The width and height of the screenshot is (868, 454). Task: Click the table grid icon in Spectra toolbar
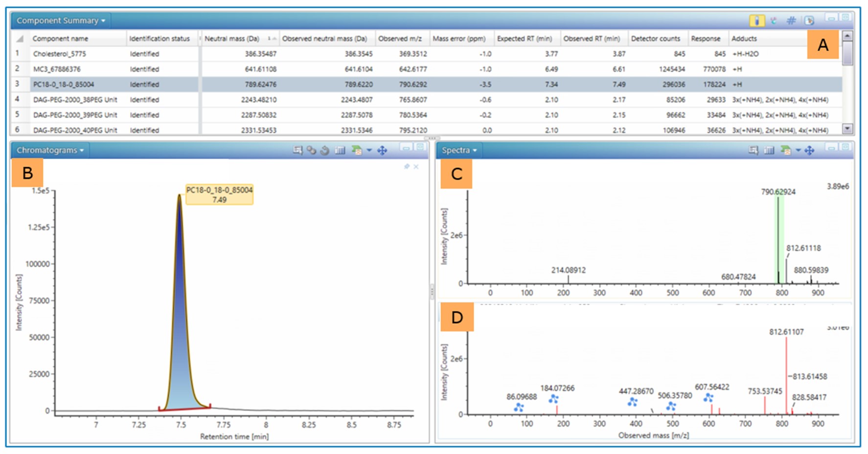tap(769, 150)
